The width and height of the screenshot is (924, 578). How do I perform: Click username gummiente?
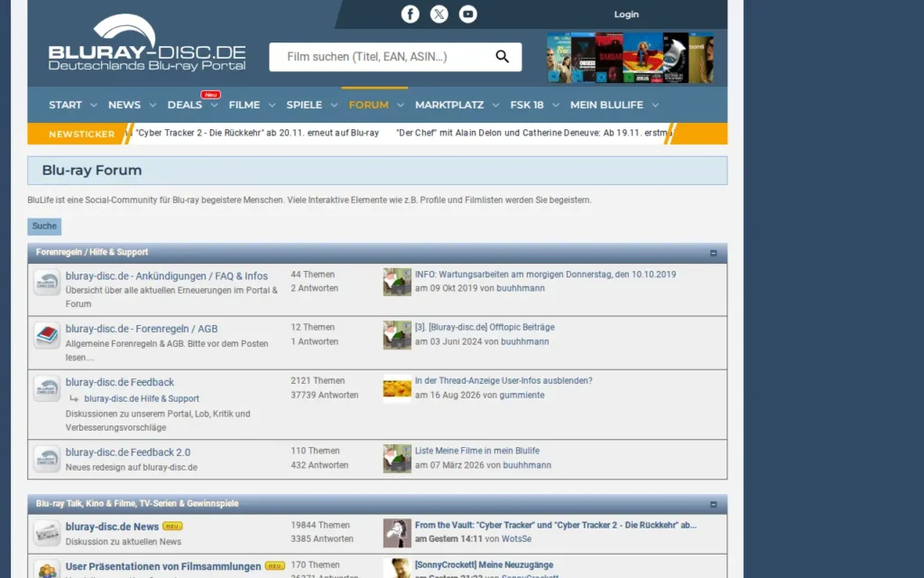pyautogui.click(x=522, y=396)
